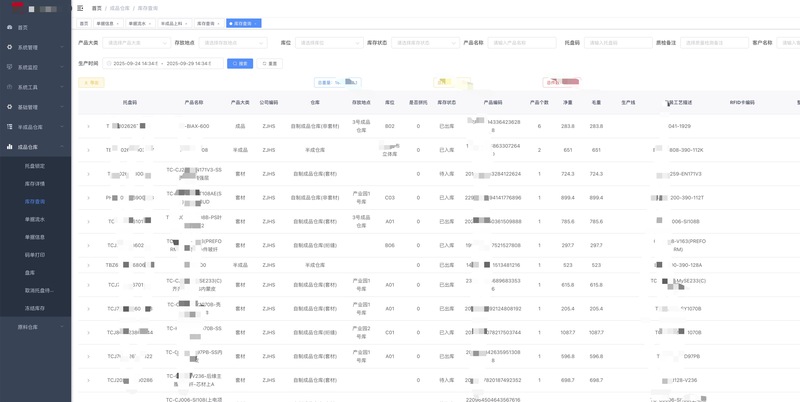The width and height of the screenshot is (800, 402).
Task: Click the yellow 导出 export button
Action: point(89,82)
